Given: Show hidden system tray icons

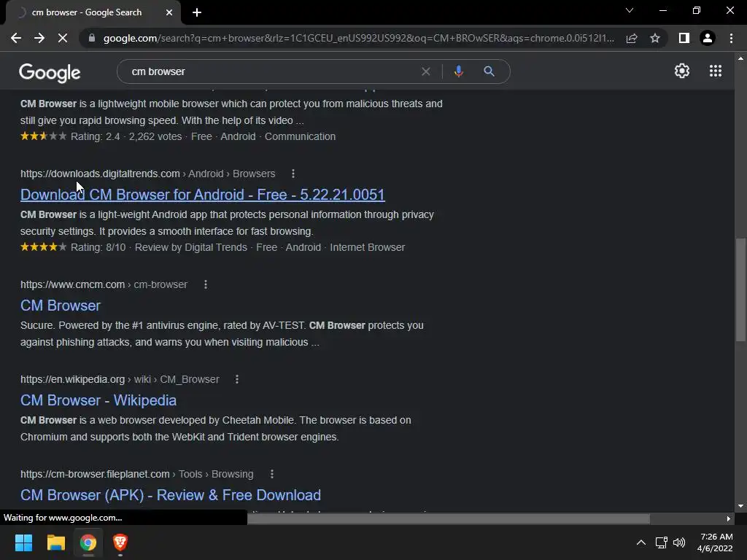Looking at the screenshot, I should pyautogui.click(x=641, y=542).
